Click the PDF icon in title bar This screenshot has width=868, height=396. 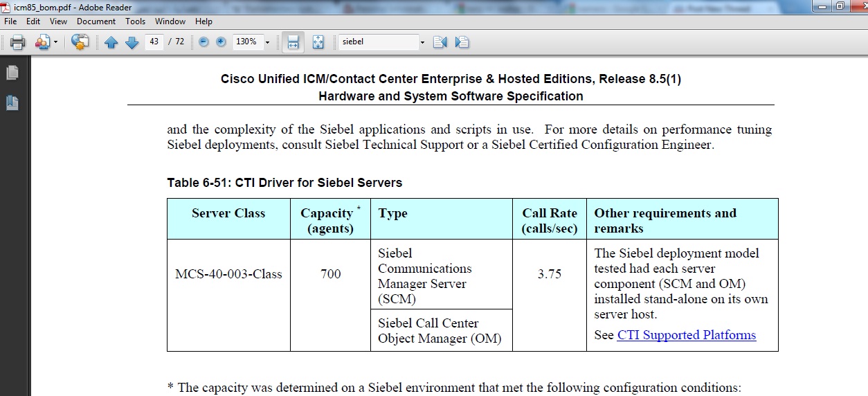pyautogui.click(x=7, y=7)
